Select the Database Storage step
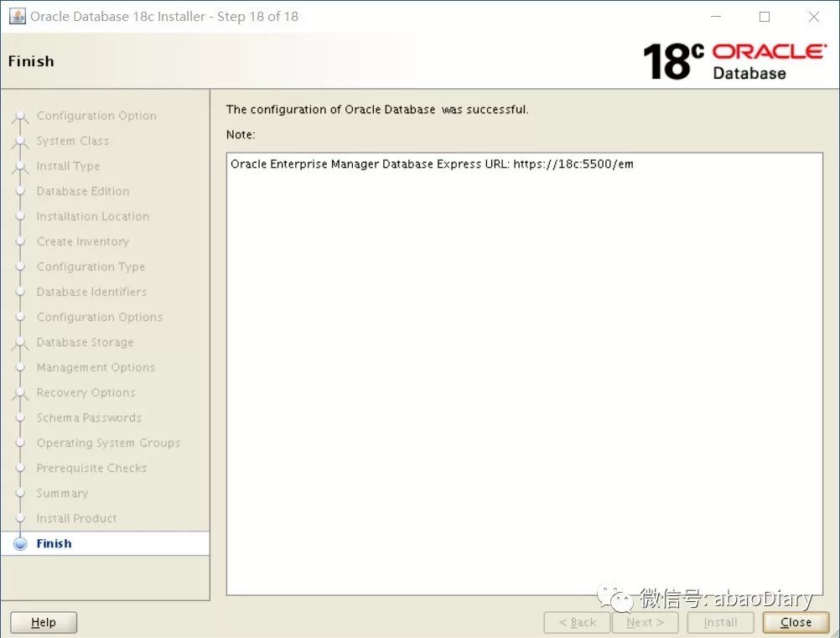The width and height of the screenshot is (840, 638). pyautogui.click(x=85, y=342)
